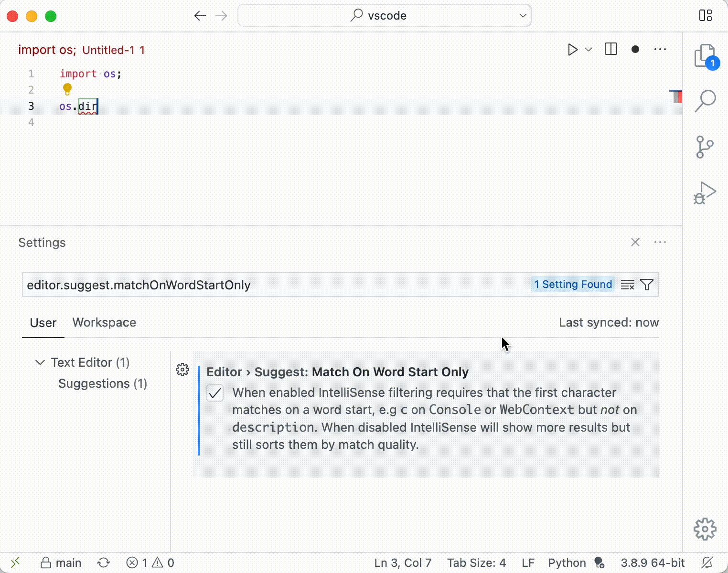Open Customize Layout icon in title bar
Viewport: 728px width, 573px height.
coord(706,16)
